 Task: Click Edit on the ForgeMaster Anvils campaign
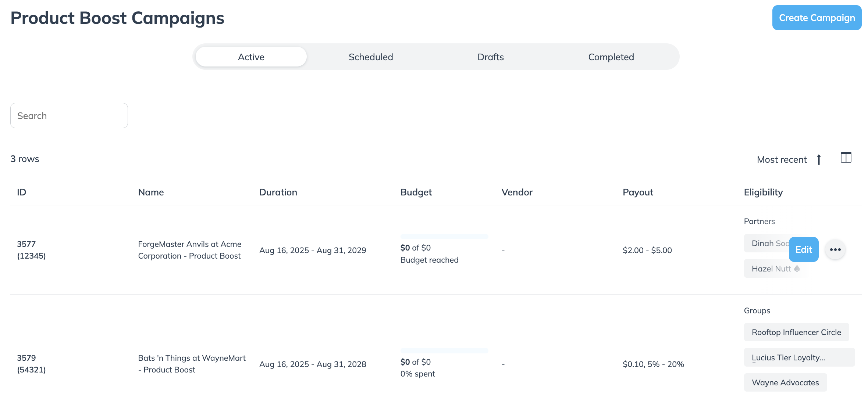(804, 250)
